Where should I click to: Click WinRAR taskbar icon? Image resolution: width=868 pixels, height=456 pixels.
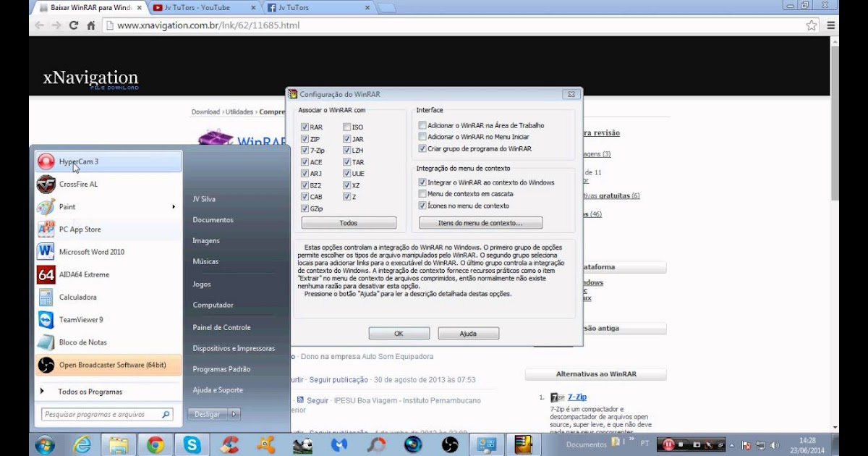523,444
